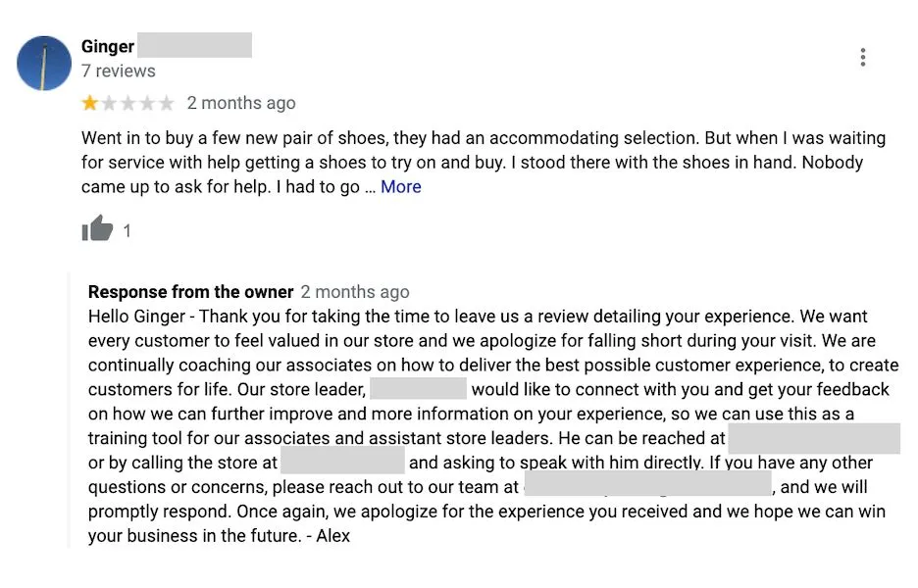
Task: Click the Response from the owner heading
Action: (x=190, y=291)
